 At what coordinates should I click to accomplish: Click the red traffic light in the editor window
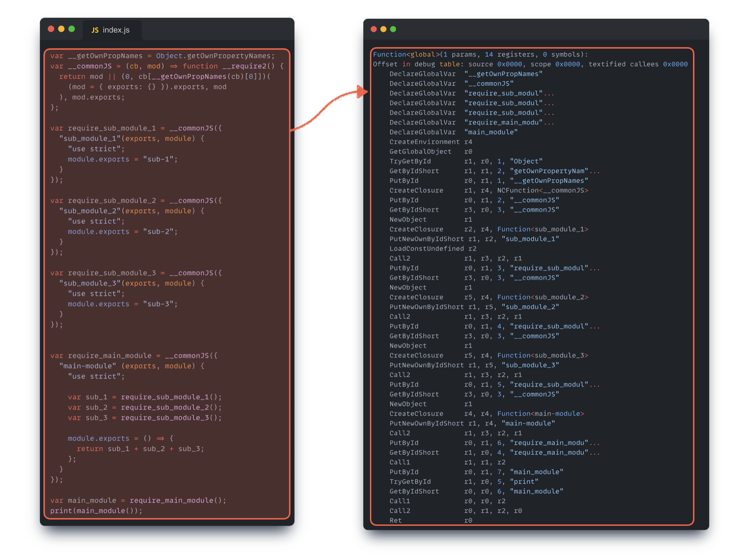(51, 29)
